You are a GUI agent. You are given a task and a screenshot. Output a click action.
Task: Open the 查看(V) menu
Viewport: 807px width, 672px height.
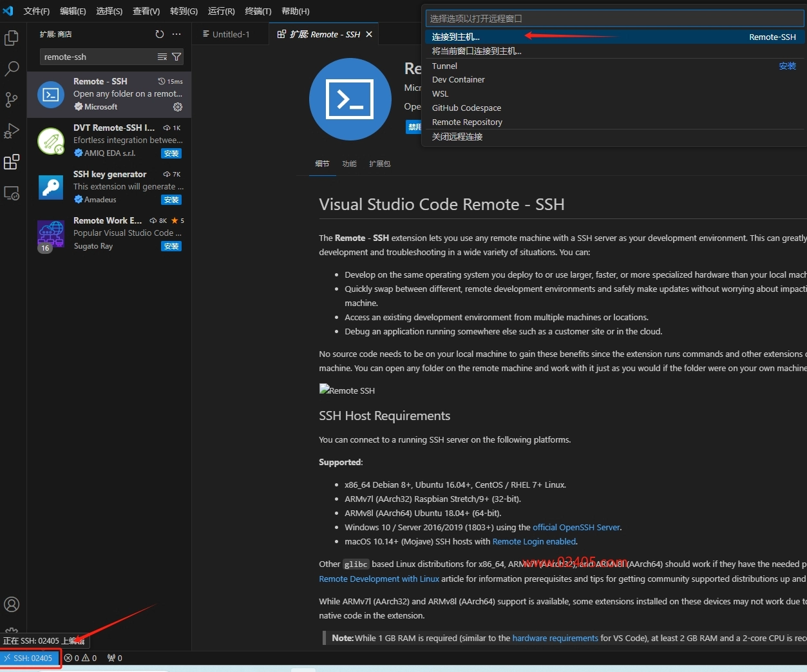coord(146,11)
